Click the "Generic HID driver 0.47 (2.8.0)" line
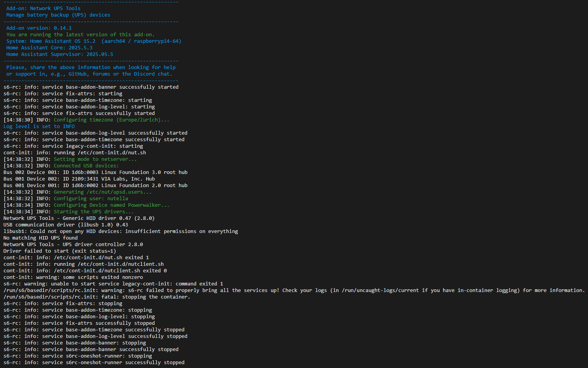Viewport: 588px width, 368px height. click(79, 218)
